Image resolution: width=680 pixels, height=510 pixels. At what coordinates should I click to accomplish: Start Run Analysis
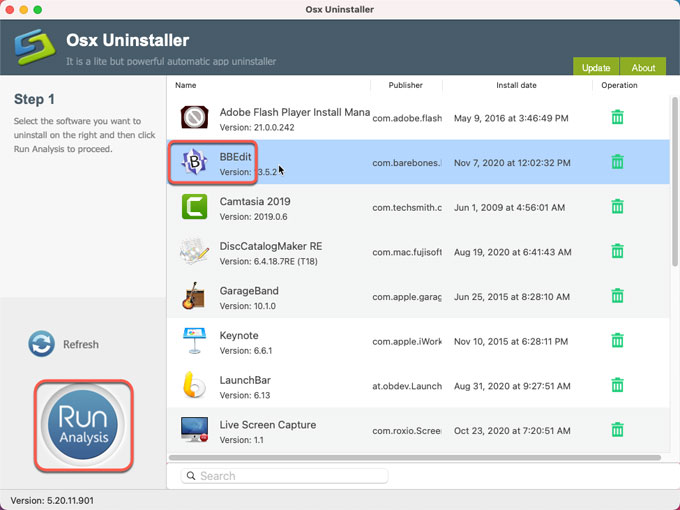83,425
